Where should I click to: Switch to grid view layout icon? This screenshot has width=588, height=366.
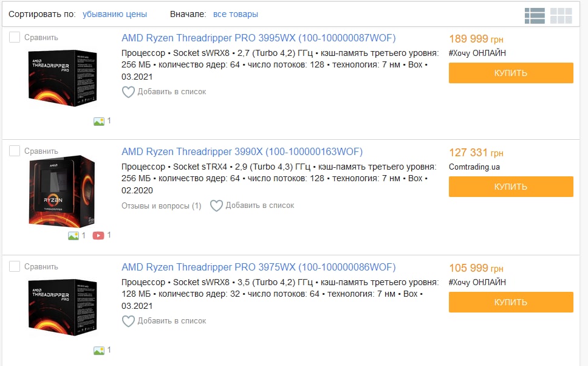tap(561, 16)
